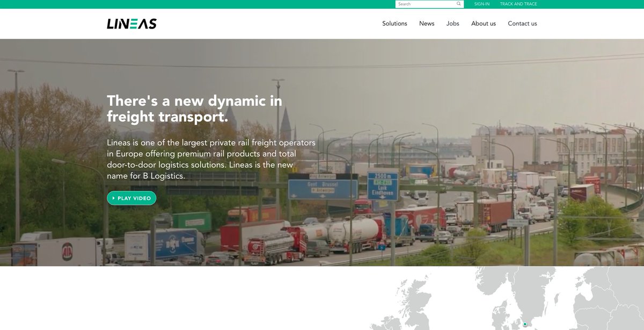Click the Lineas logo
This screenshot has width=644, height=330.
[131, 24]
